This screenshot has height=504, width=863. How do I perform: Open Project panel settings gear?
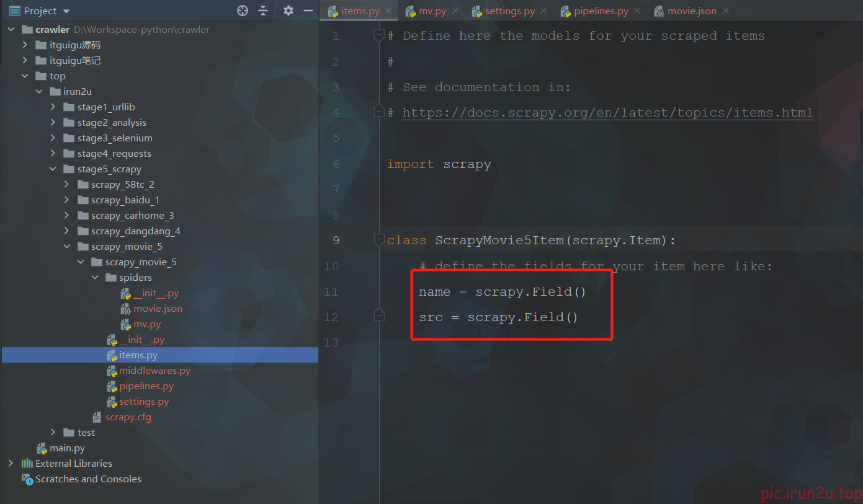click(288, 11)
